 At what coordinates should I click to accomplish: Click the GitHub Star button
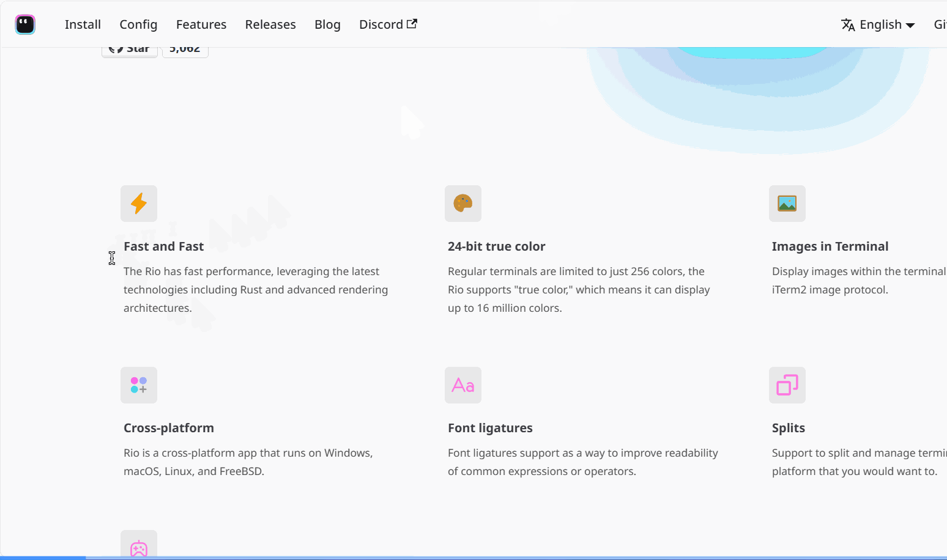click(x=130, y=51)
